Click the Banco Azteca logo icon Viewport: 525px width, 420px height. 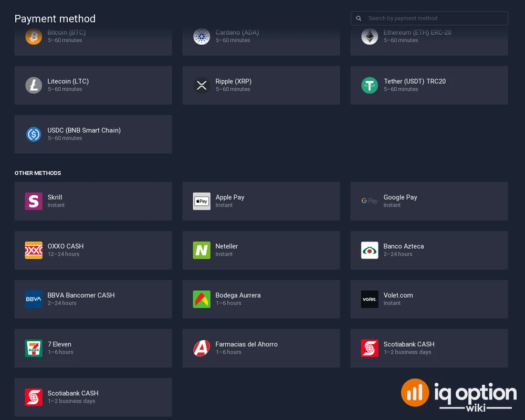pyautogui.click(x=370, y=250)
